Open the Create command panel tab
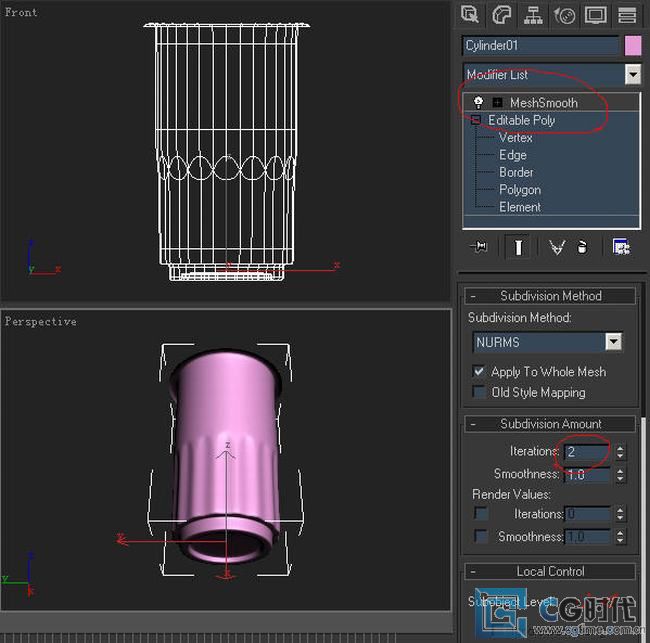The height and width of the screenshot is (643, 650). [470, 15]
